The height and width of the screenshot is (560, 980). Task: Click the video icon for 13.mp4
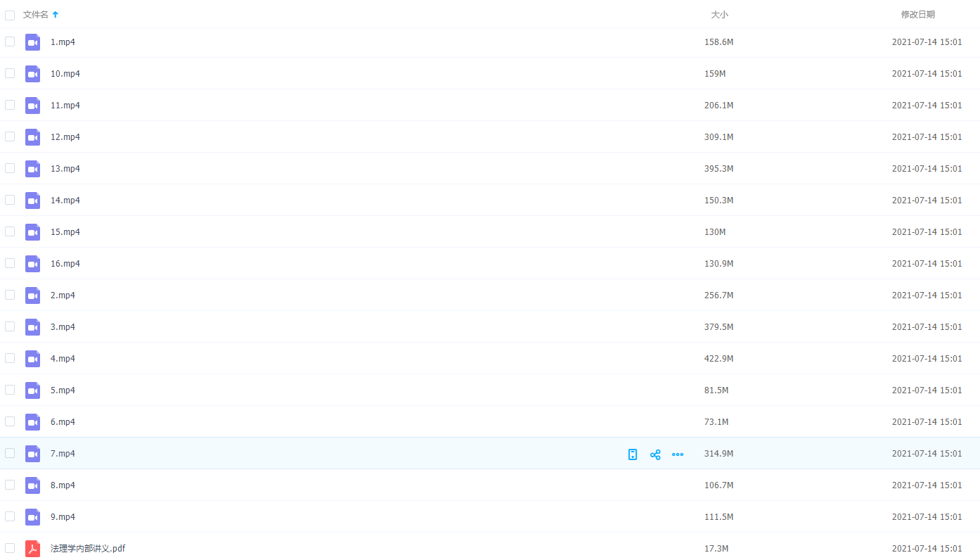pyautogui.click(x=32, y=169)
